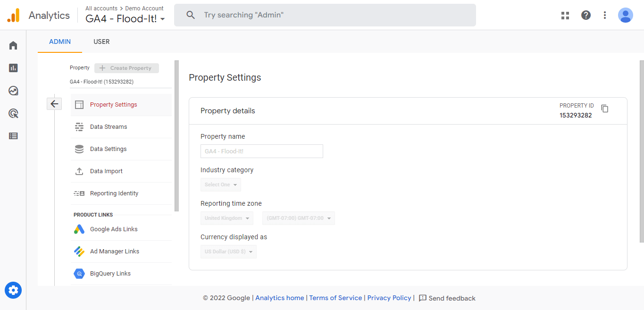Image resolution: width=644 pixels, height=310 pixels.
Task: Click the All accounts breadcrumb
Action: point(101,8)
